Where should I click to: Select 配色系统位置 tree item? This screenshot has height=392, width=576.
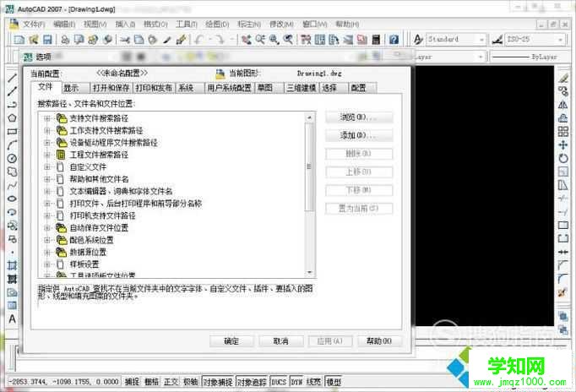coord(92,240)
